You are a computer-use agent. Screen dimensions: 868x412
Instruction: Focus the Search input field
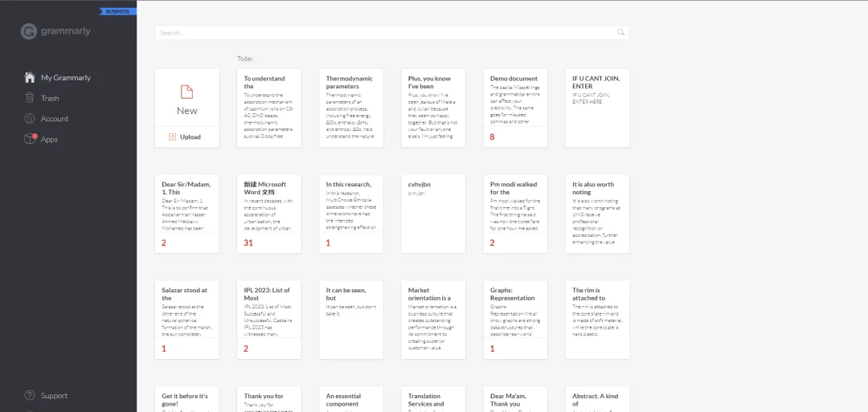pyautogui.click(x=392, y=33)
